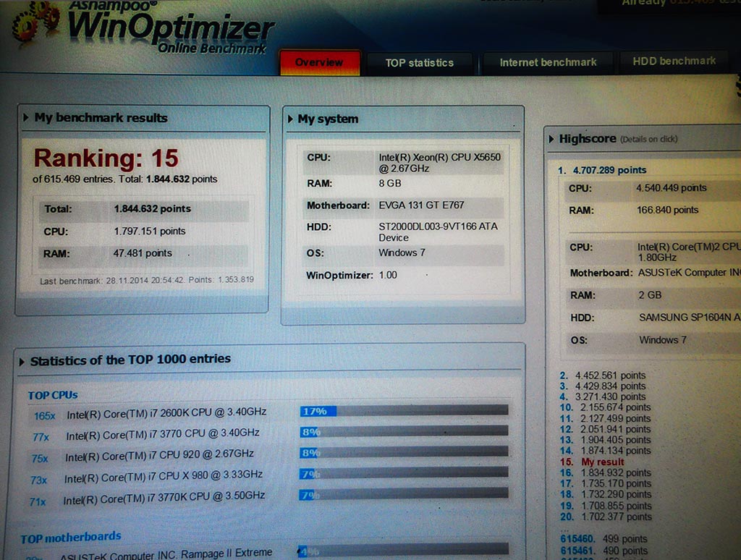Open highscore entry 1. 4.707.289 points
This screenshot has height=560, width=741.
click(x=601, y=170)
